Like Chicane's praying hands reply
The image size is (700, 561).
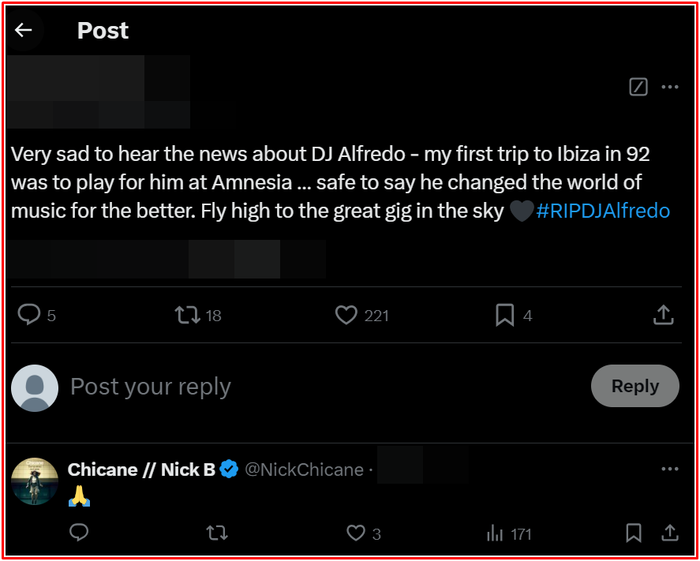click(x=356, y=534)
